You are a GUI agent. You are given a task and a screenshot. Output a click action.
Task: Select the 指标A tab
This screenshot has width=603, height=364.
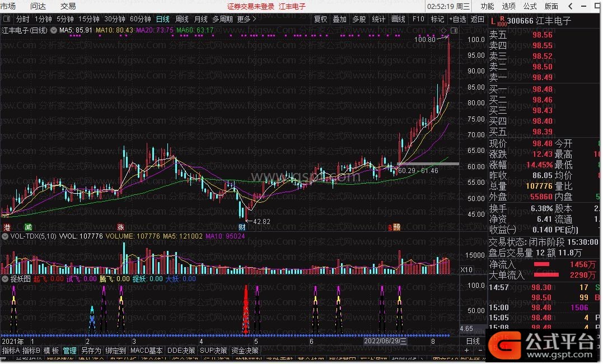[x=11, y=351]
